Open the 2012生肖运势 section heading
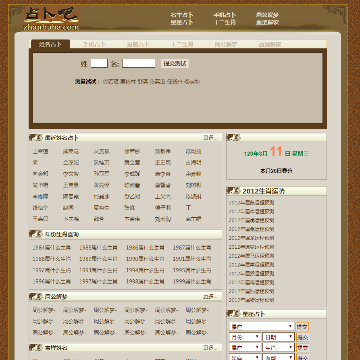 coord(263,191)
